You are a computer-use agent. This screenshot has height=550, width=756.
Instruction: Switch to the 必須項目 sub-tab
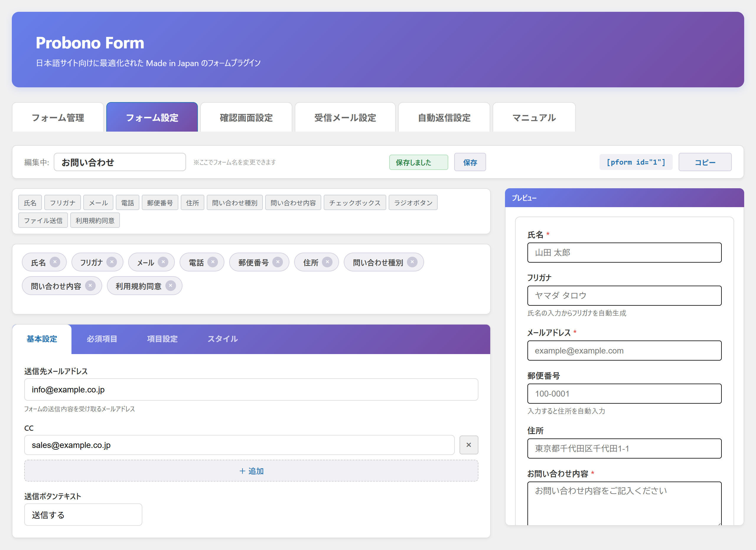click(x=102, y=339)
